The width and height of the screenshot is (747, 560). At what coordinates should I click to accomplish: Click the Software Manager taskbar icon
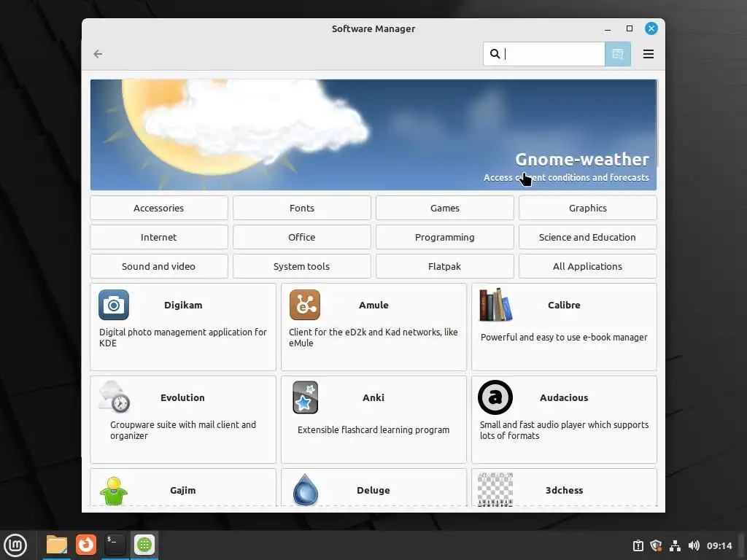click(x=144, y=545)
